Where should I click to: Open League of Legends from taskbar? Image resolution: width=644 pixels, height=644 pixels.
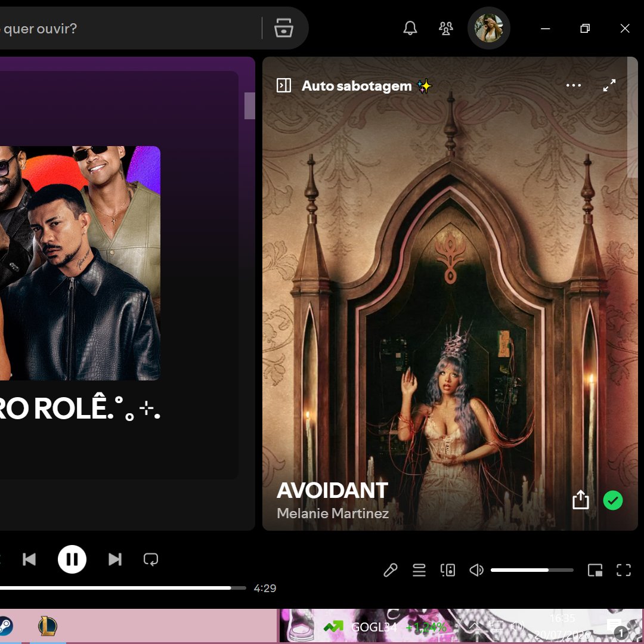pyautogui.click(x=48, y=626)
